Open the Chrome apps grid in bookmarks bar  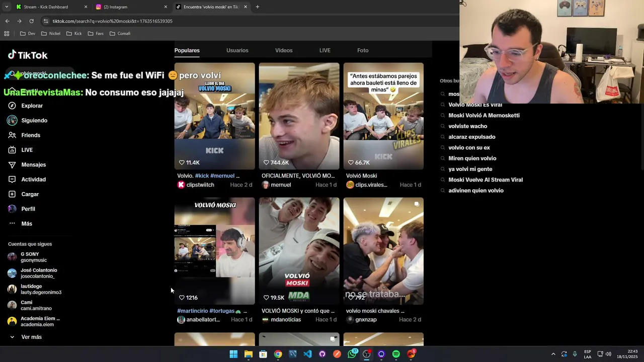(x=7, y=34)
